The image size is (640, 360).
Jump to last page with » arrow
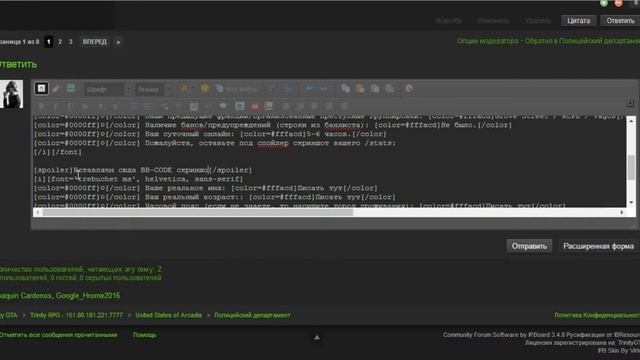click(118, 42)
